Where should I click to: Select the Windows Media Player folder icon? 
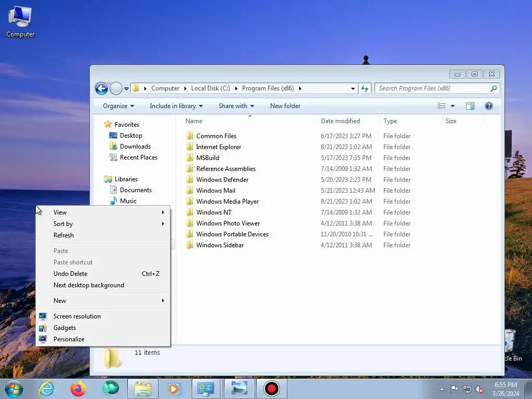coord(190,201)
